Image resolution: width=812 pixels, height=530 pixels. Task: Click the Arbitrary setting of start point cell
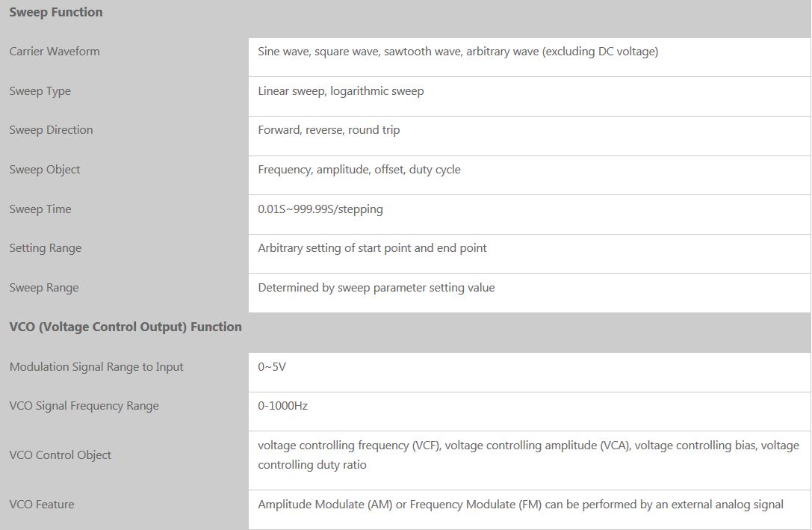coord(372,248)
